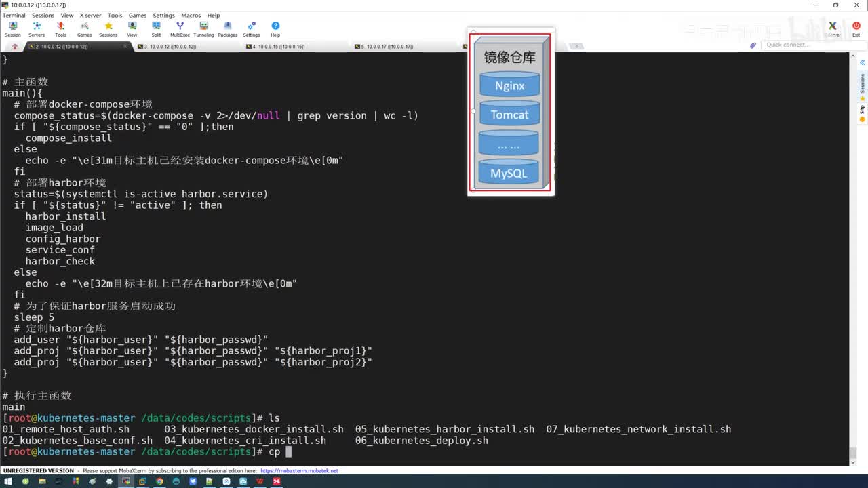868x488 pixels.
Task: Open the red WPS taskbar icon
Action: pyautogui.click(x=260, y=481)
